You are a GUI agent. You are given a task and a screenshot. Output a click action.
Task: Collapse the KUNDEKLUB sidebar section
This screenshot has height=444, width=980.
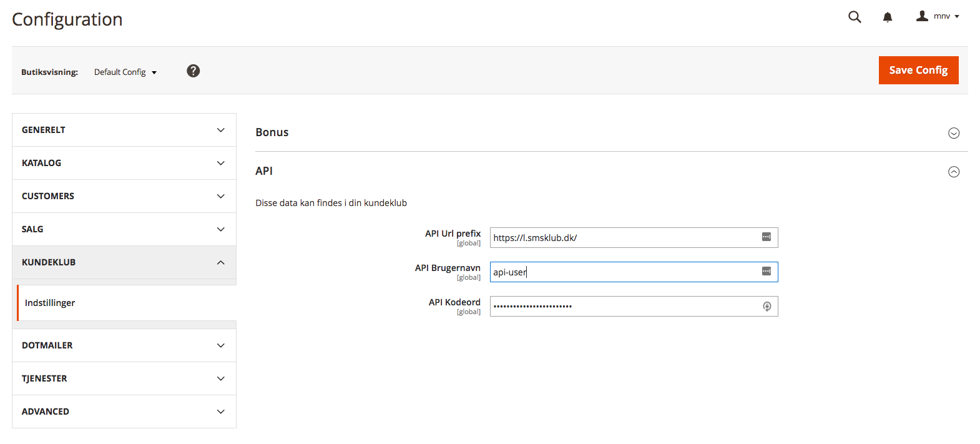[x=124, y=262]
